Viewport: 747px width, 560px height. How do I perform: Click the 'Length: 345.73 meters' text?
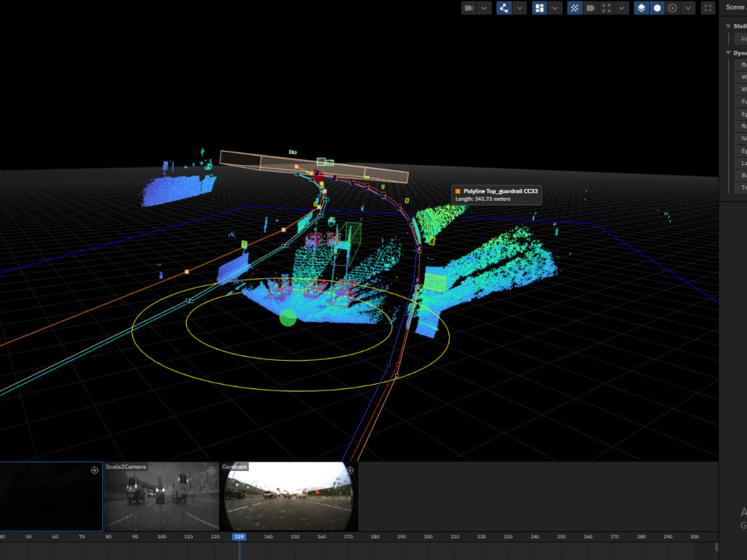tap(483, 199)
